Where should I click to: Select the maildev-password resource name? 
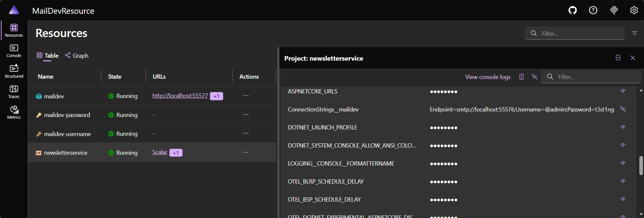coord(67,115)
